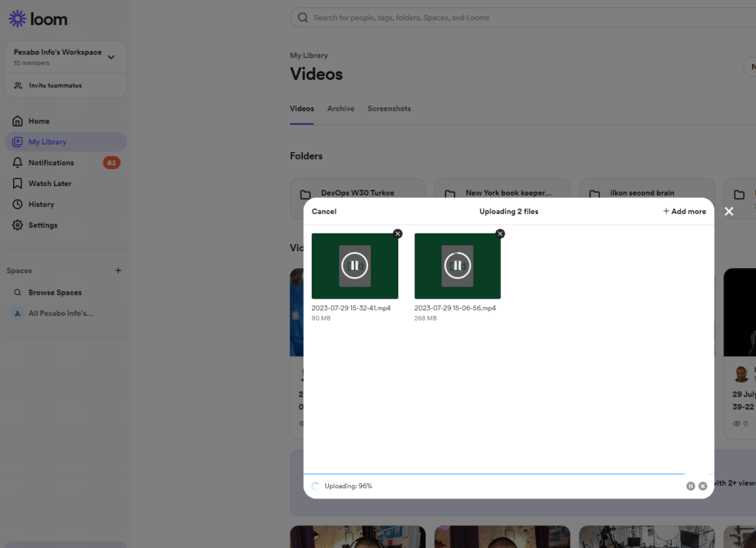
Task: Pause all uploads in the status bar
Action: [x=690, y=486]
